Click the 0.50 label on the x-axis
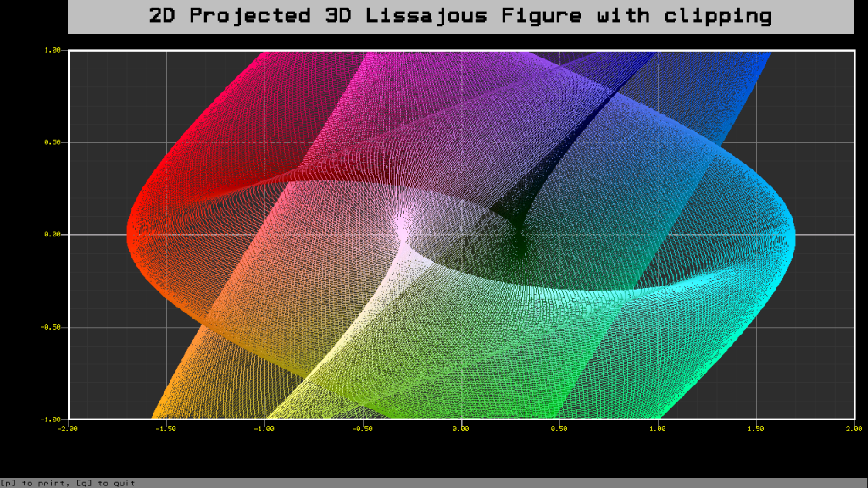The height and width of the screenshot is (488, 868). [559, 429]
